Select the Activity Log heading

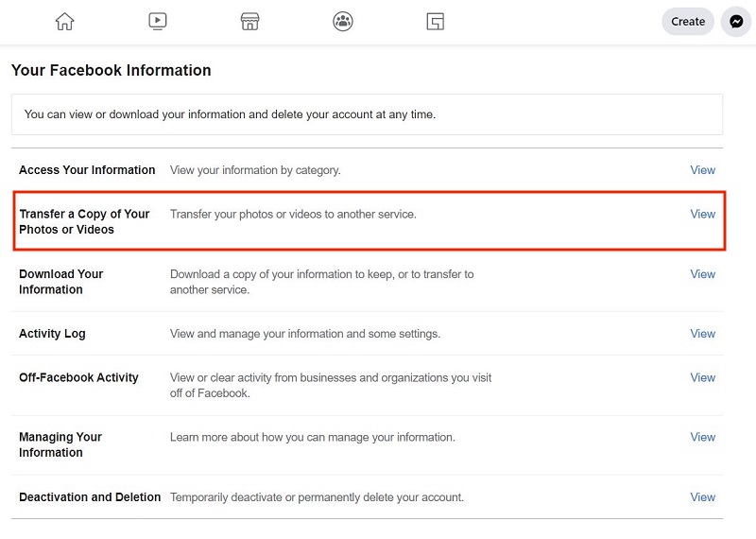[52, 334]
